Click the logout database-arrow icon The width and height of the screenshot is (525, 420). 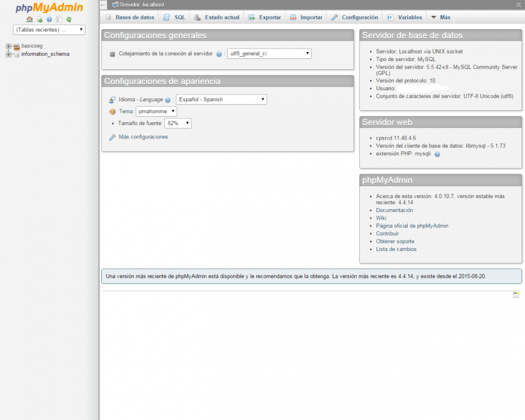[x=40, y=20]
